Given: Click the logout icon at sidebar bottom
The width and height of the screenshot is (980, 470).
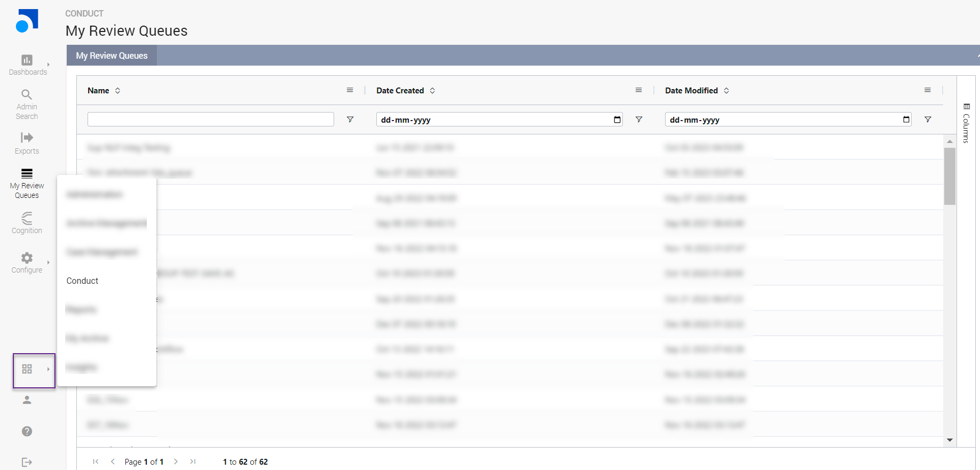Looking at the screenshot, I should click(27, 462).
